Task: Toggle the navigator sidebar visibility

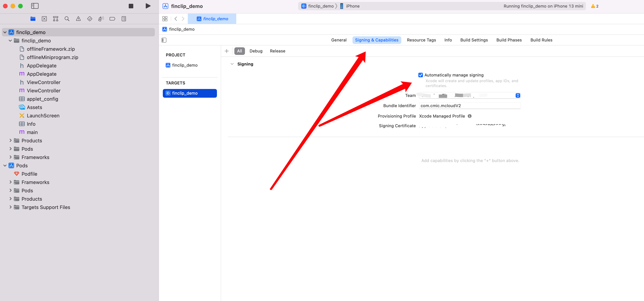Action: point(35,6)
